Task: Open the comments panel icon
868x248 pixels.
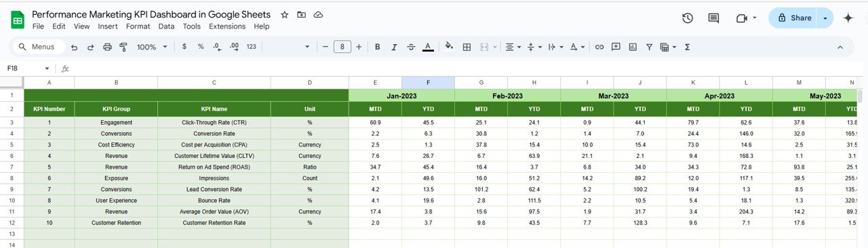Action: click(x=713, y=18)
